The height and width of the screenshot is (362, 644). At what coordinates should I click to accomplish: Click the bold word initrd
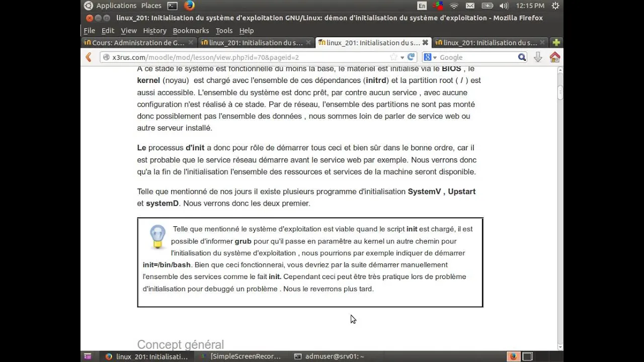coord(377,80)
